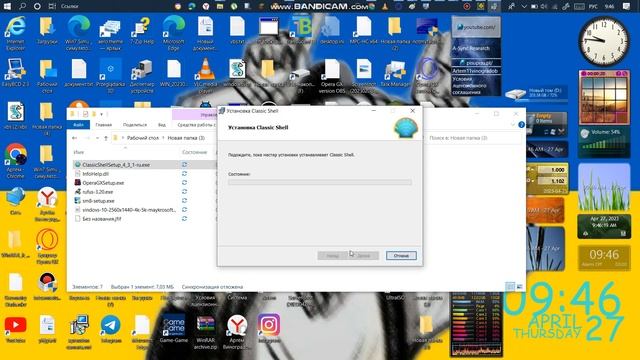Select InfoHelp.dll file in Explorer
The height and width of the screenshot is (360, 640).
tap(95, 174)
